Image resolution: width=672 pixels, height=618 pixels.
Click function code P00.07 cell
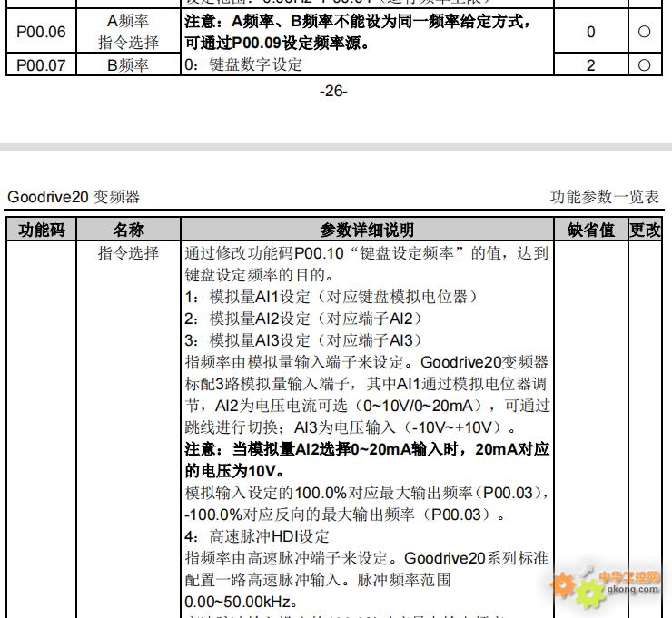[41, 65]
